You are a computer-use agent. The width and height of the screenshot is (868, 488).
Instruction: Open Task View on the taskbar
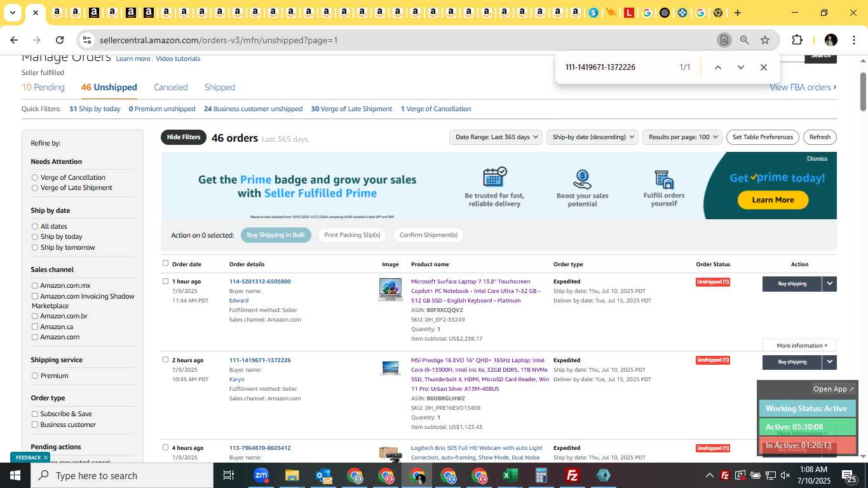(229, 475)
